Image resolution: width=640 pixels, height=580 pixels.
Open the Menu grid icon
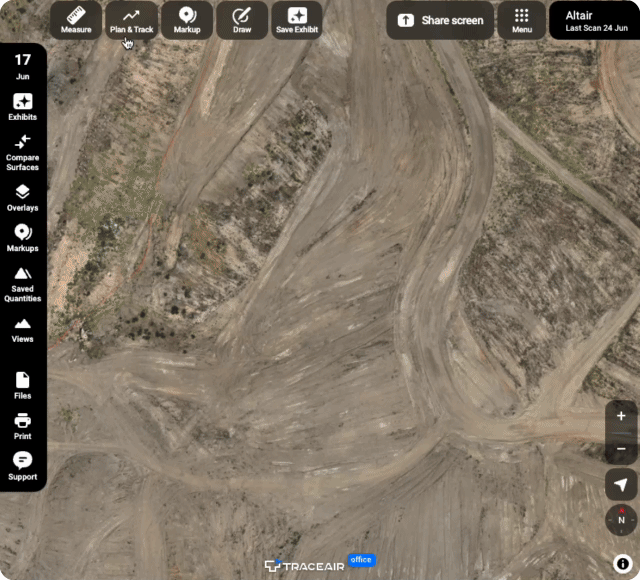coord(522,20)
